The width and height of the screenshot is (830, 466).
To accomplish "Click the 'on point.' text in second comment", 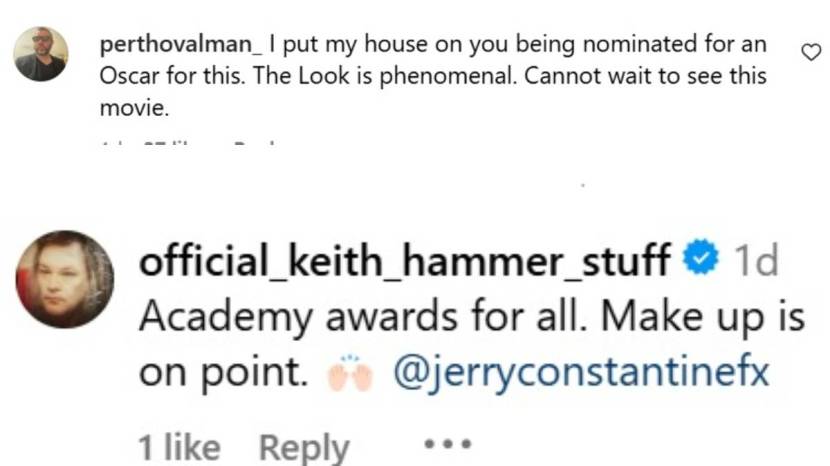I will [x=221, y=372].
